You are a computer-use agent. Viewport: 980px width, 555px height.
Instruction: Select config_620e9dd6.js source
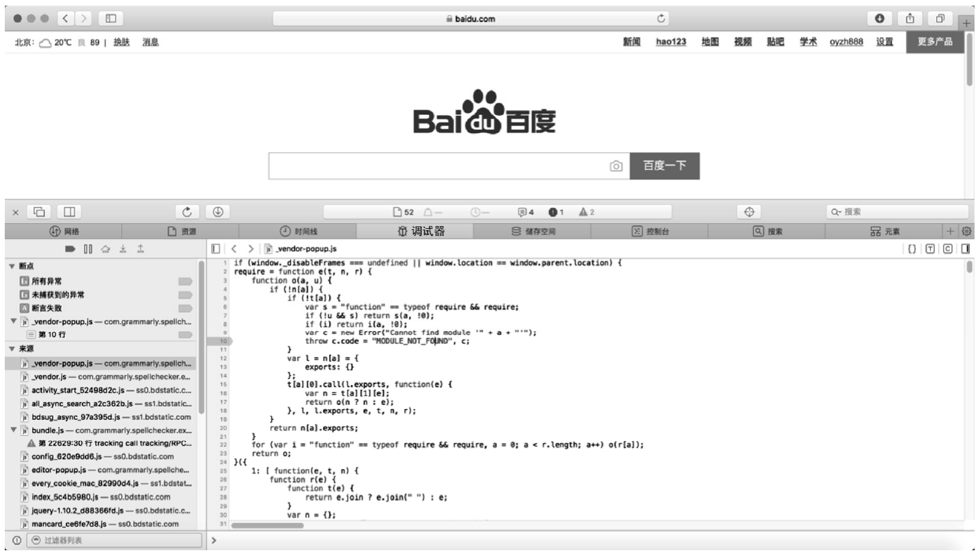101,456
